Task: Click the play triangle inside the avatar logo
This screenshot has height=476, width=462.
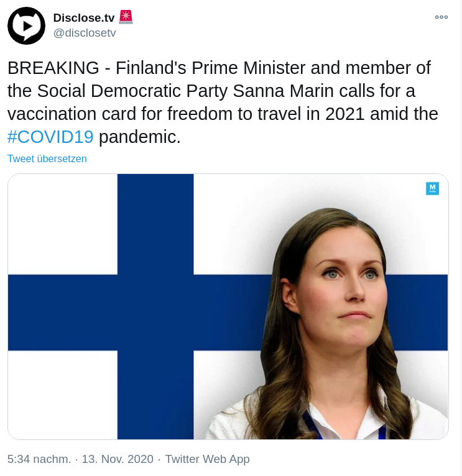Action: pos(27,26)
